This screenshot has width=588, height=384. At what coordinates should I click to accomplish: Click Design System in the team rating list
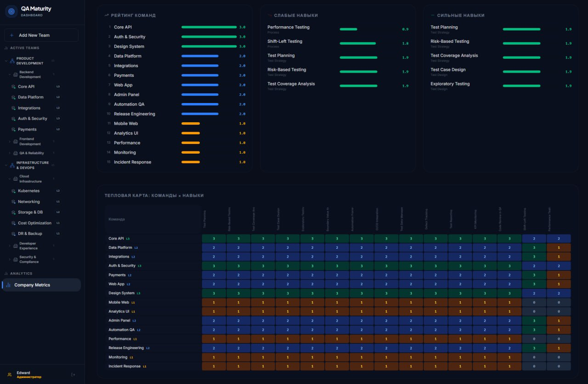click(129, 46)
